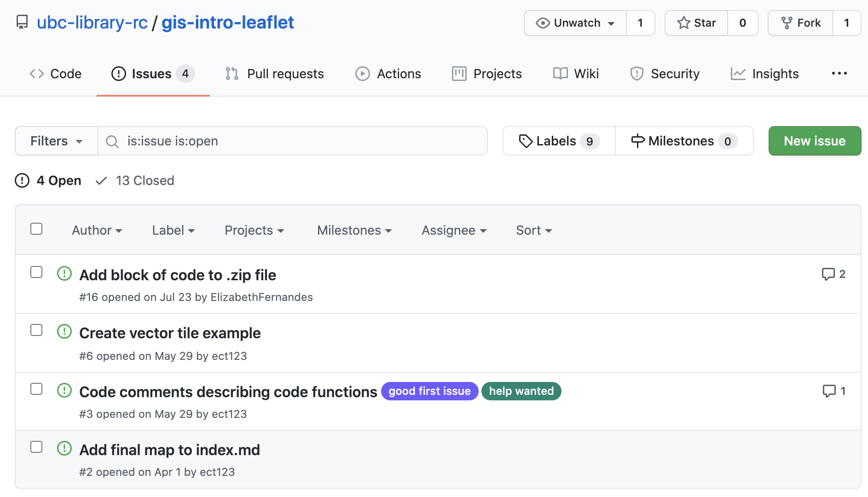Click the checkmark icon beside 13 Closed
This screenshot has width=868, height=497.
(101, 181)
